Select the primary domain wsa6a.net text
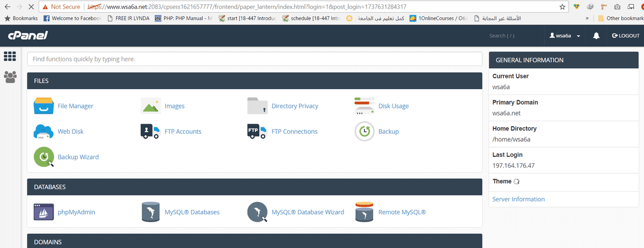 [507, 113]
